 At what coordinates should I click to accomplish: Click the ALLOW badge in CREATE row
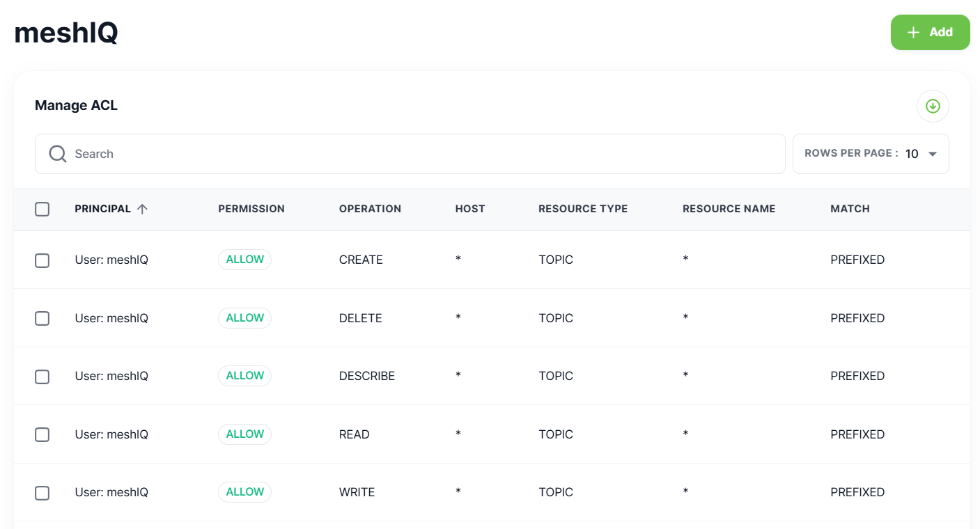pos(244,260)
